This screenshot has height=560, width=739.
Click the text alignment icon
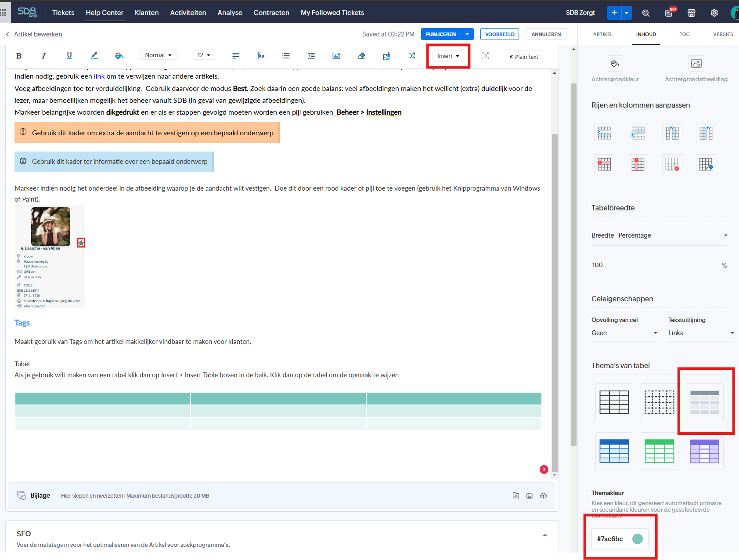(x=236, y=56)
